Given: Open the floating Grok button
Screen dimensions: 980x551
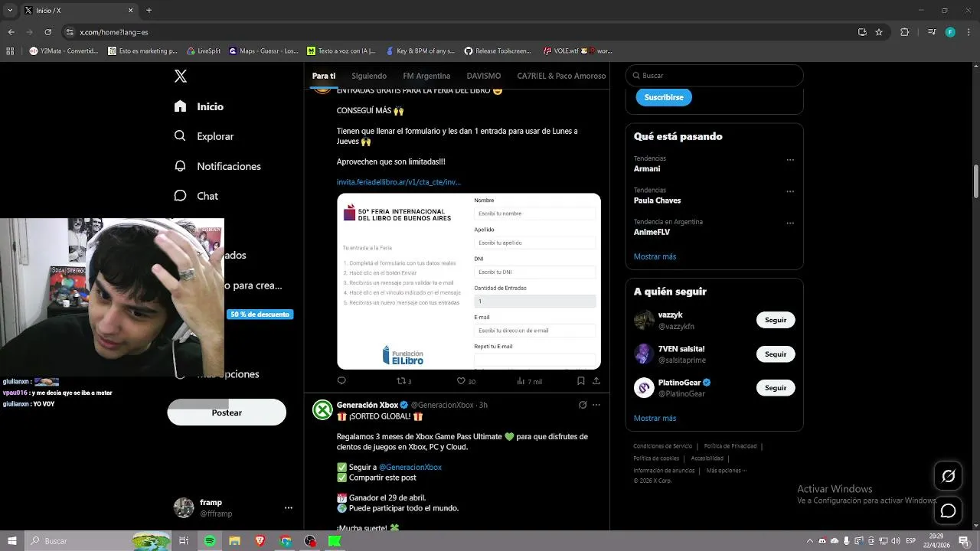Looking at the screenshot, I should tap(948, 476).
